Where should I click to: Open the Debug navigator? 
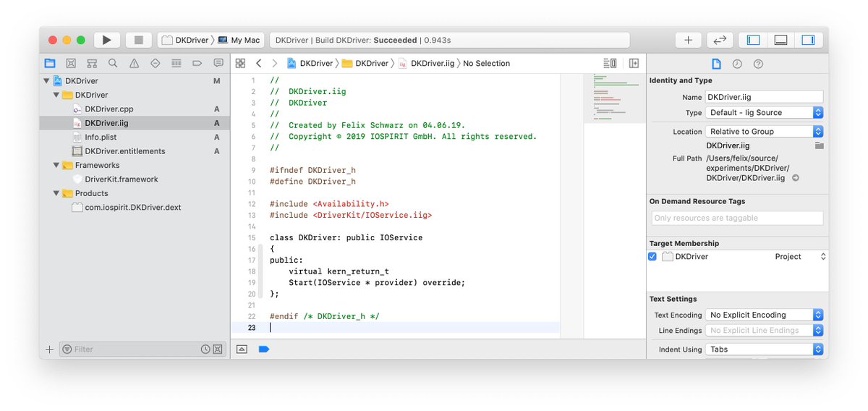click(176, 64)
